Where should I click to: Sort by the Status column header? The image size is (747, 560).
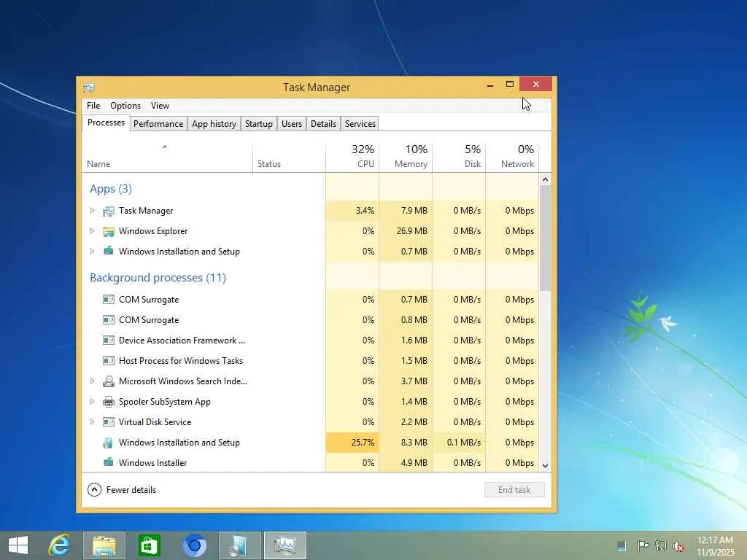[289, 157]
